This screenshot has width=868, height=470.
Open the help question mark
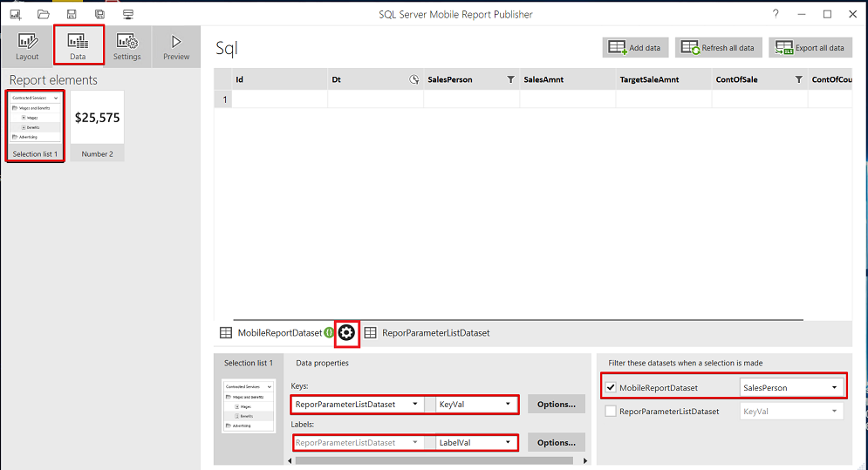776,15
